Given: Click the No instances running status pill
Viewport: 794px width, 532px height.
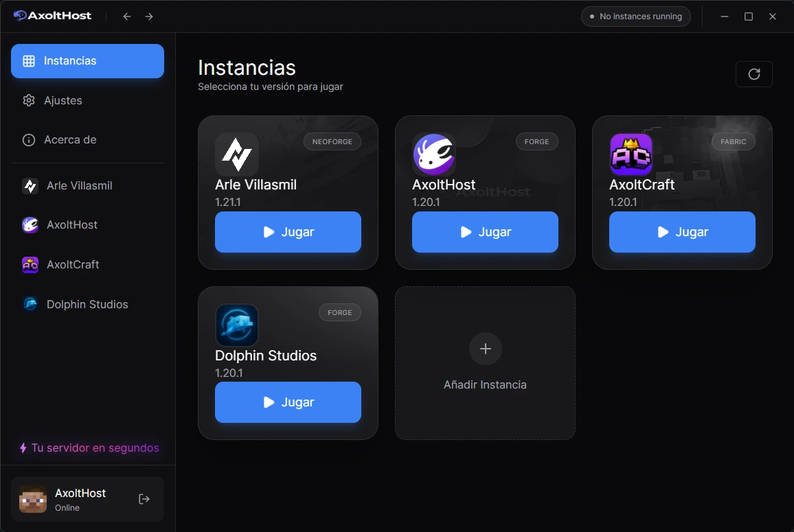Looking at the screenshot, I should point(635,16).
